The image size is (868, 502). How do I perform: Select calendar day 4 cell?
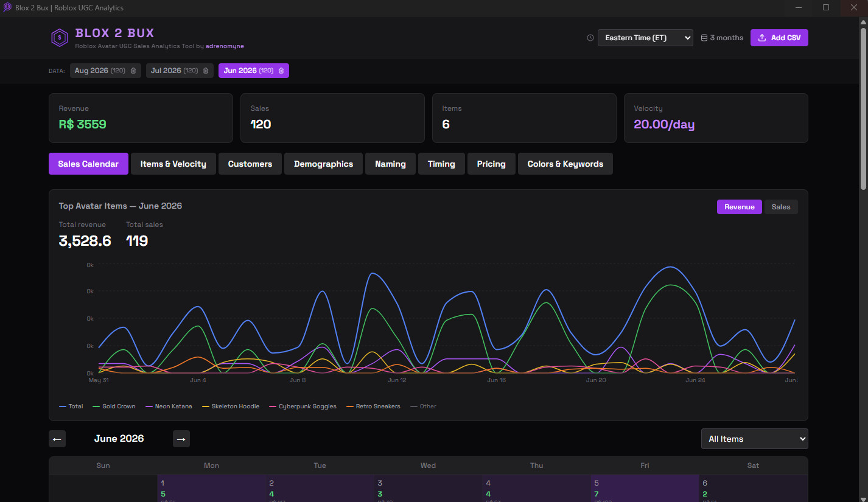[x=536, y=488]
